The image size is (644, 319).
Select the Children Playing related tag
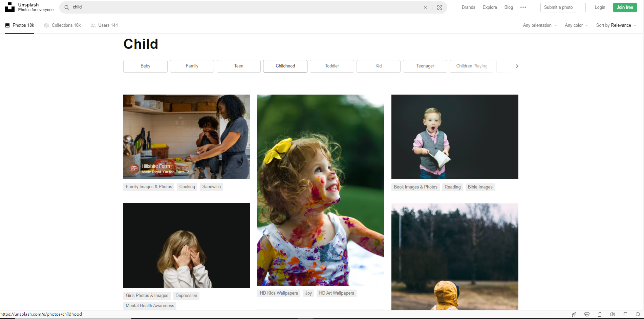point(472,66)
